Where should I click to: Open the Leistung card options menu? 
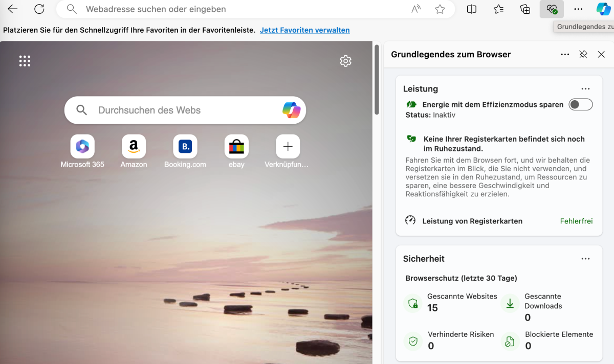(x=585, y=88)
